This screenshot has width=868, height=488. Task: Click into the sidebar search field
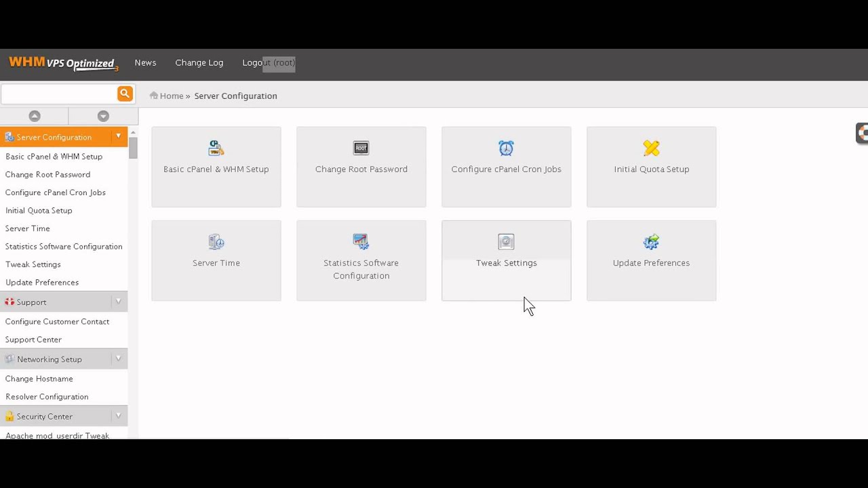[x=59, y=94]
